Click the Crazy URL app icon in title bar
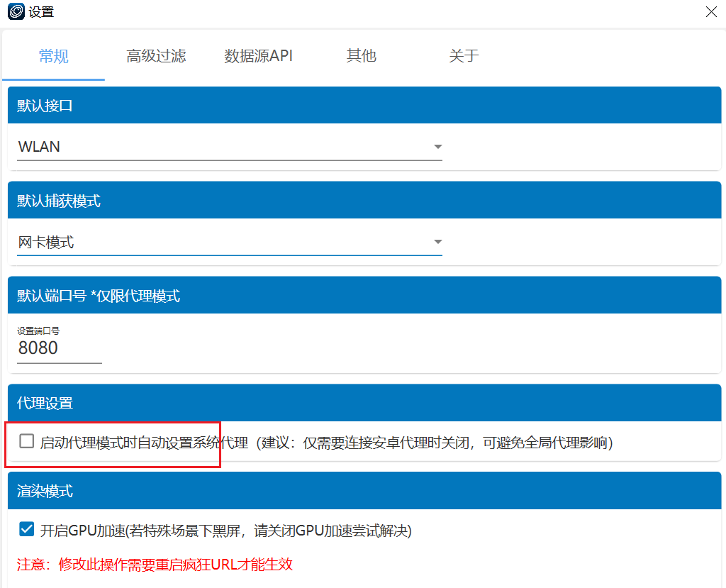This screenshot has width=726, height=588. [16, 12]
